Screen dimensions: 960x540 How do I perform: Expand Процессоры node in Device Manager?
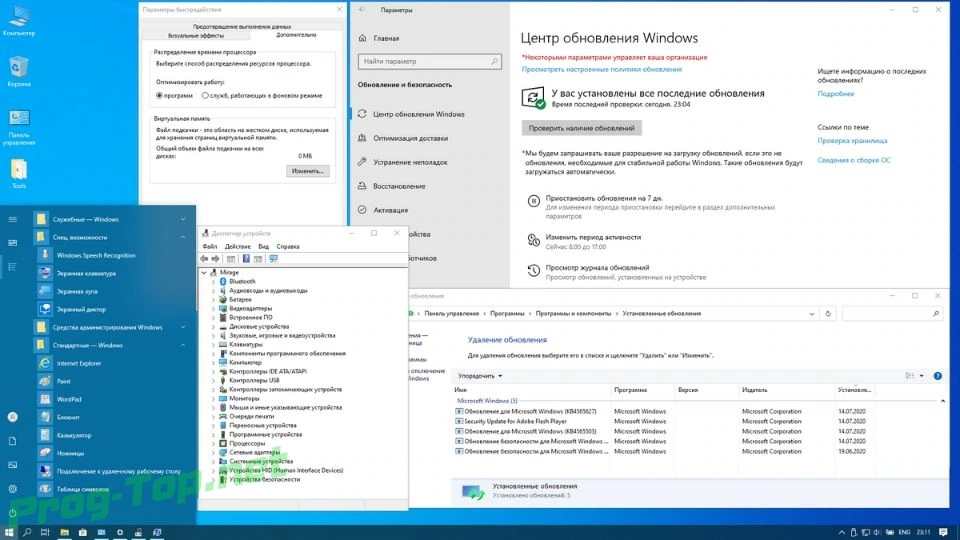(x=214, y=443)
